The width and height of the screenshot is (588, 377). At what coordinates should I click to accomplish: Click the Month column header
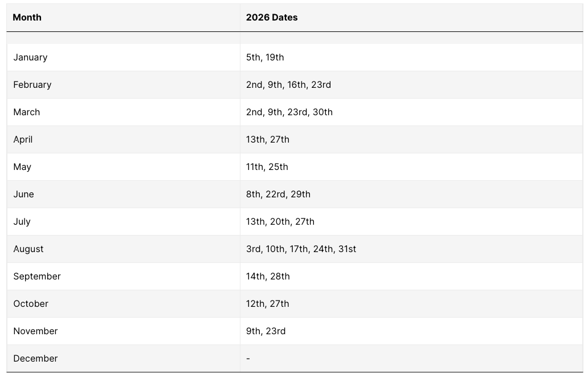[27, 17]
